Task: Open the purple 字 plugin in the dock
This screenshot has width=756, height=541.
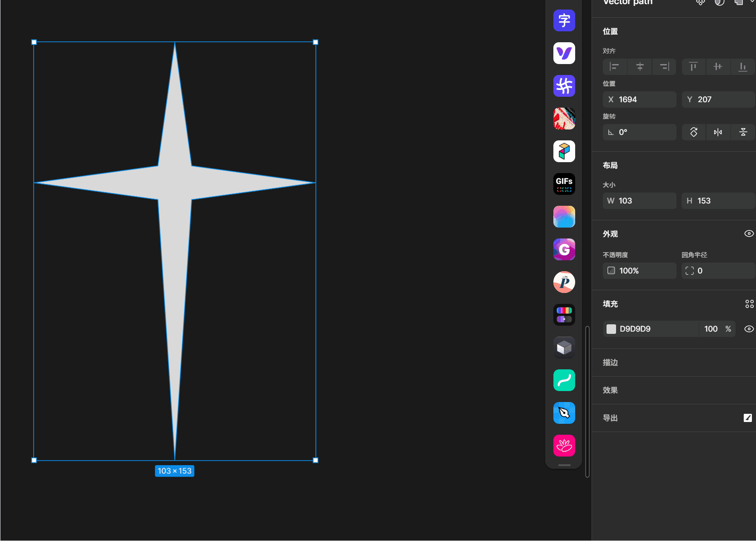Action: click(x=564, y=20)
